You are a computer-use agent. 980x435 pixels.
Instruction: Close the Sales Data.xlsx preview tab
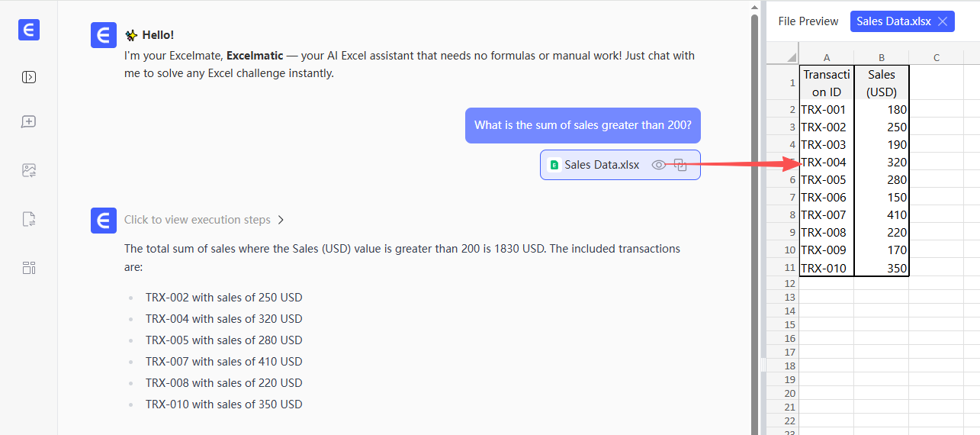coord(943,21)
